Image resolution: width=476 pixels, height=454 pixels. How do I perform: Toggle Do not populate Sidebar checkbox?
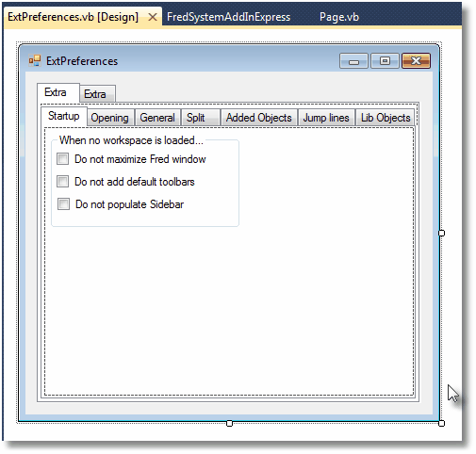(x=63, y=204)
